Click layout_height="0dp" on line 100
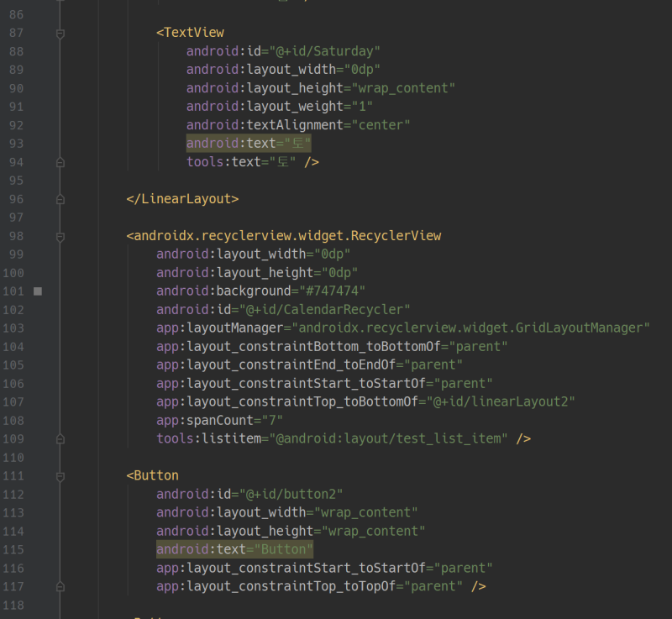672x619 pixels. pos(287,272)
